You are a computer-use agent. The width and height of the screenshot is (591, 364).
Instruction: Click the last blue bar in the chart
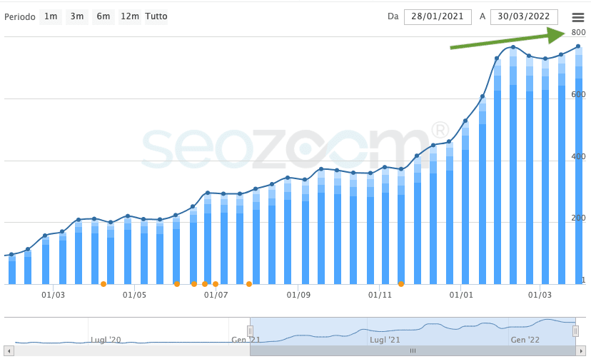click(x=577, y=178)
